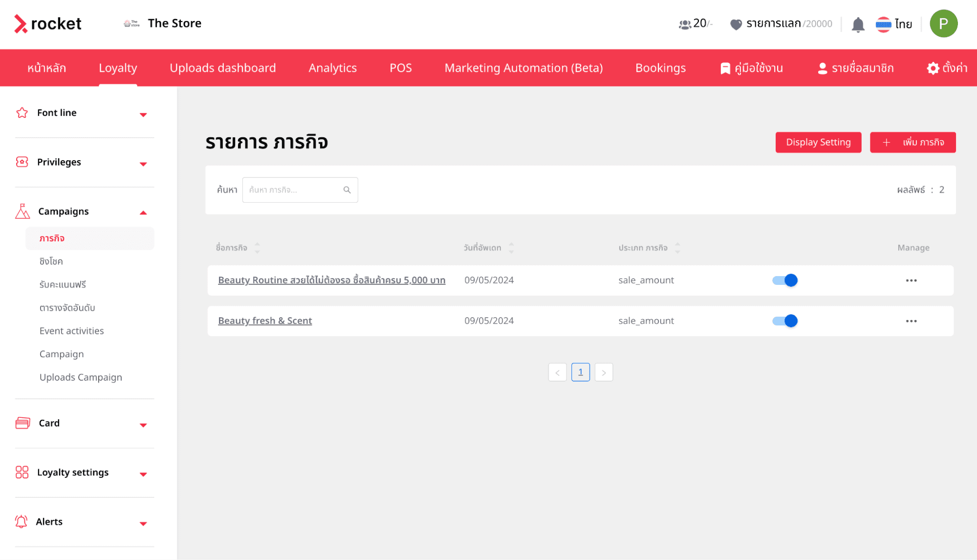Click the Campaigns flag icon in sidebar

tap(21, 211)
